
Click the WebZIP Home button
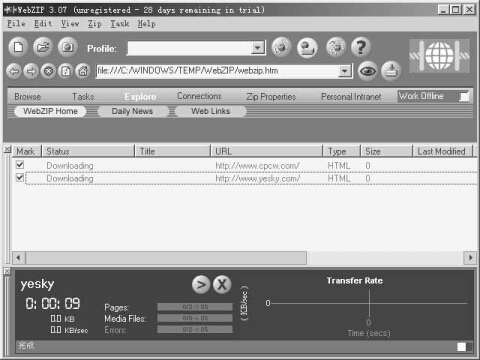click(x=50, y=111)
